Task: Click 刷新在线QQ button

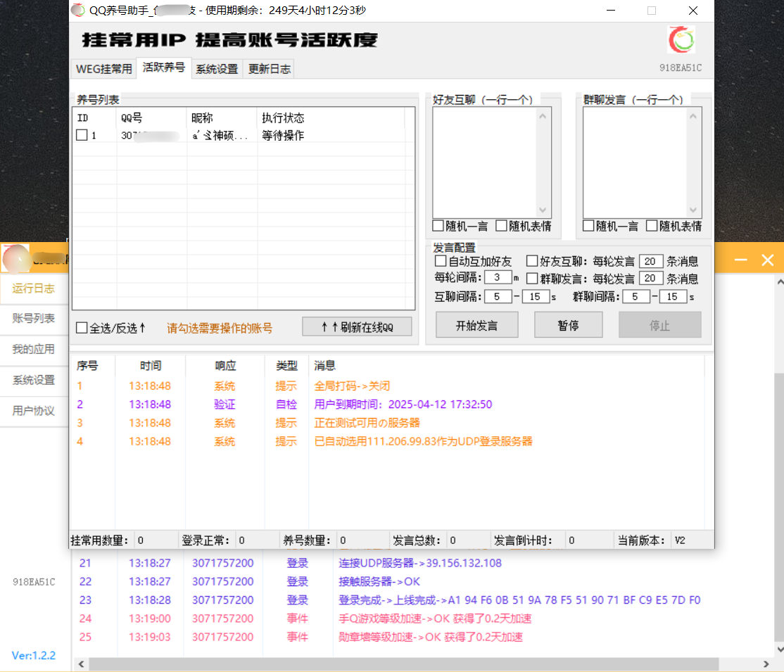Action: pyautogui.click(x=357, y=327)
